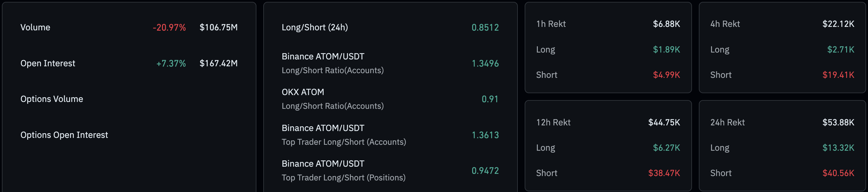
Task: Select the +7.37% open interest change
Action: (x=171, y=63)
